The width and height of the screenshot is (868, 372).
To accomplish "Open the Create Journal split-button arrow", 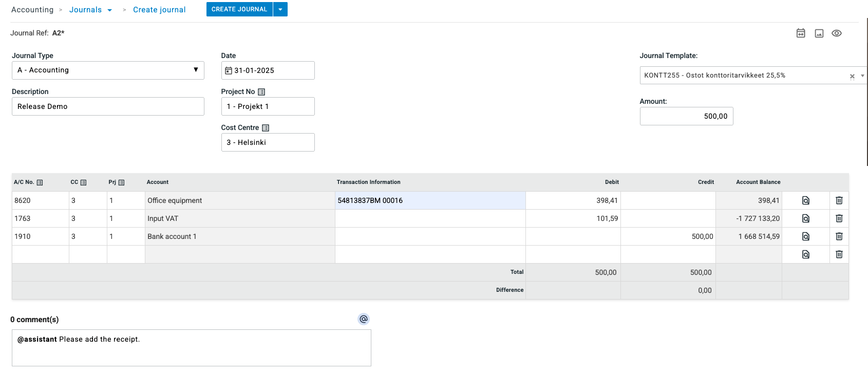I will pyautogui.click(x=280, y=9).
